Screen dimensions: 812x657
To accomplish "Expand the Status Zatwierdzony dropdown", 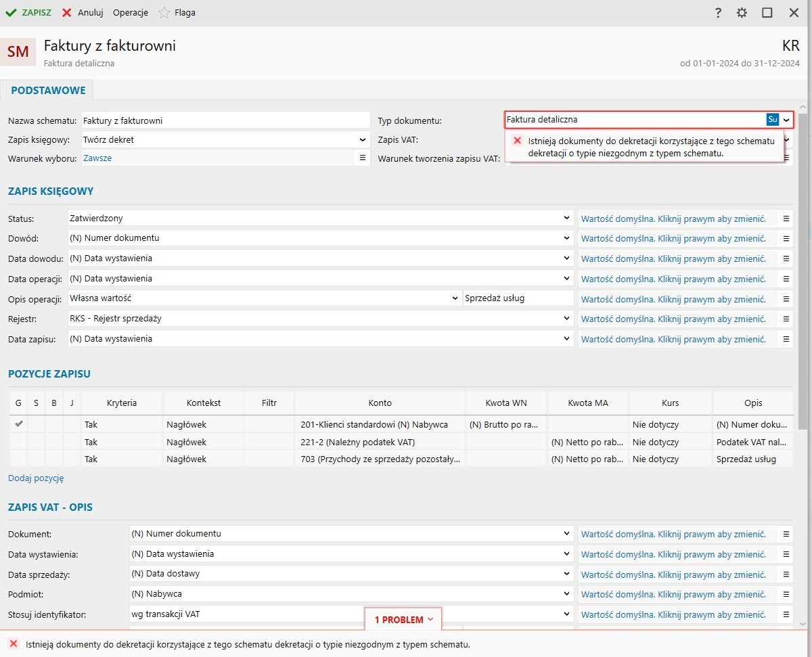I will (566, 219).
